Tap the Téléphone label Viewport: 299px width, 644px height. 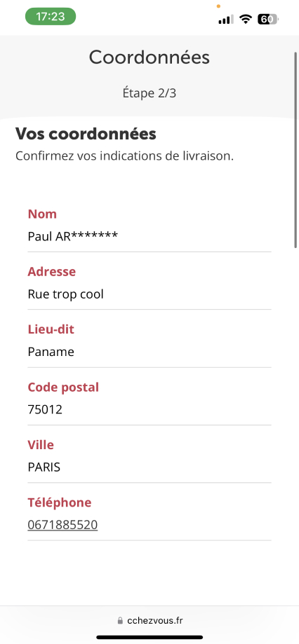pyautogui.click(x=59, y=502)
